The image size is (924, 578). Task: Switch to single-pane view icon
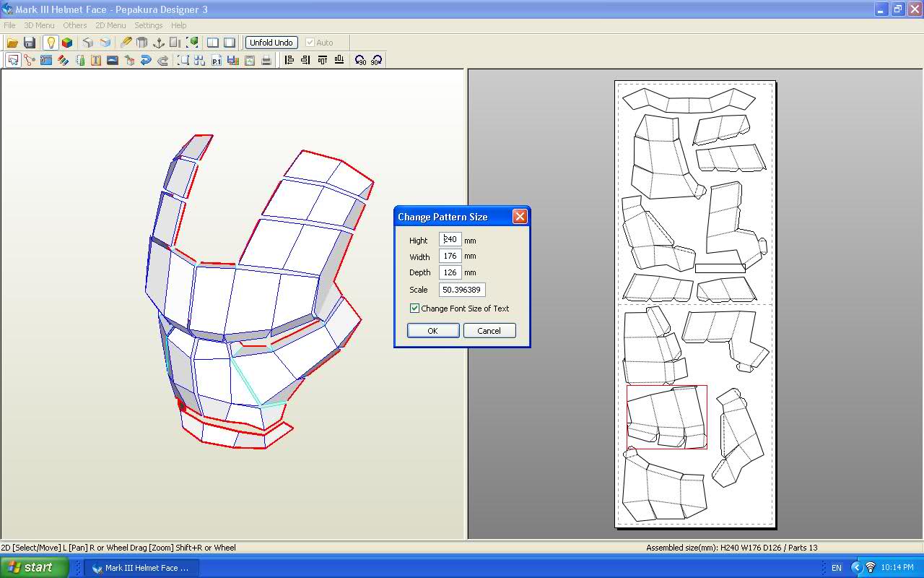[x=230, y=43]
